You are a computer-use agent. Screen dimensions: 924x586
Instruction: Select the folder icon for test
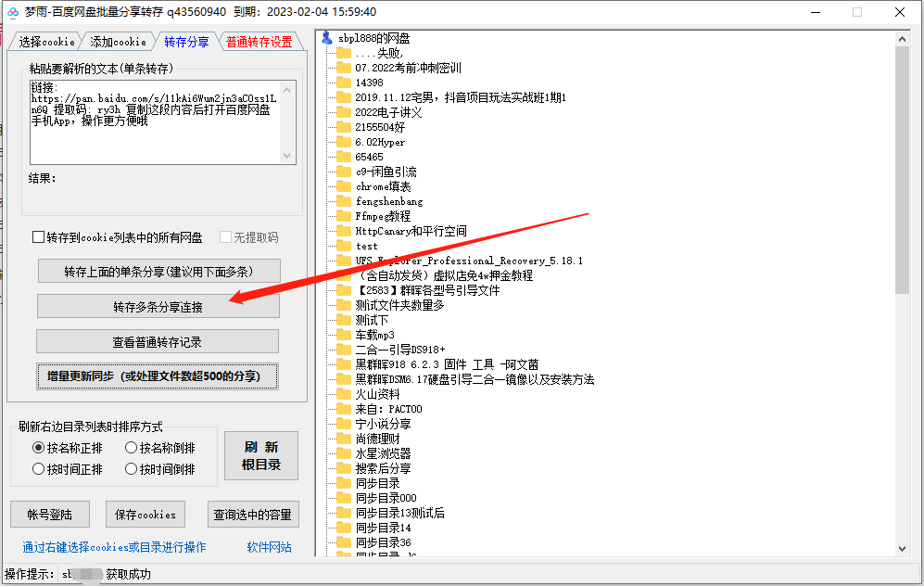(x=345, y=246)
